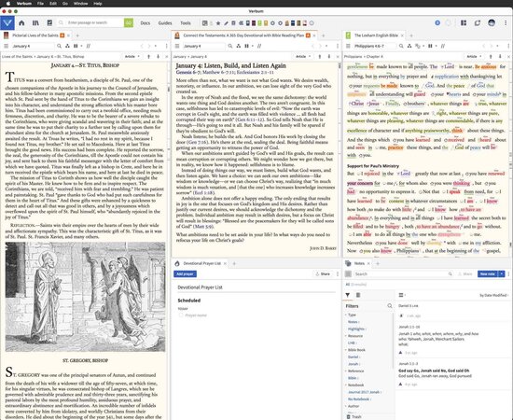The width and height of the screenshot is (513, 420).
Task: Edit the Philippians 4:6-7 reference box
Action: tap(375, 46)
